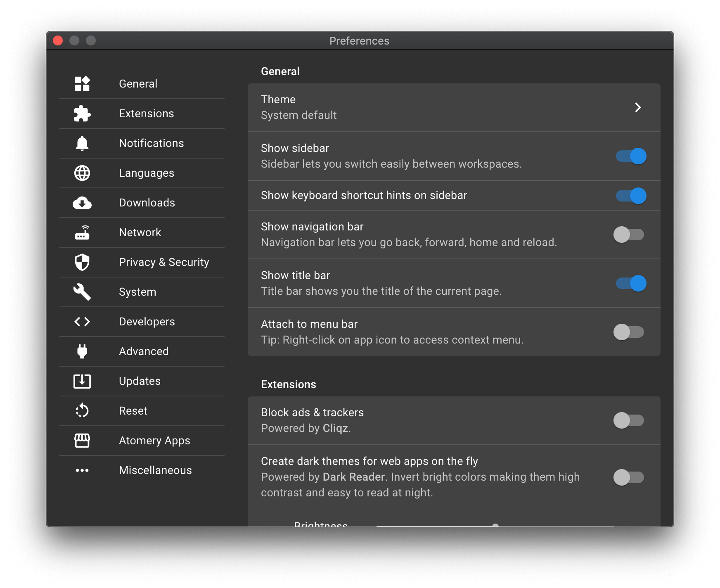Open Advanced section label
Screen dimensions: 720x588
tap(144, 351)
